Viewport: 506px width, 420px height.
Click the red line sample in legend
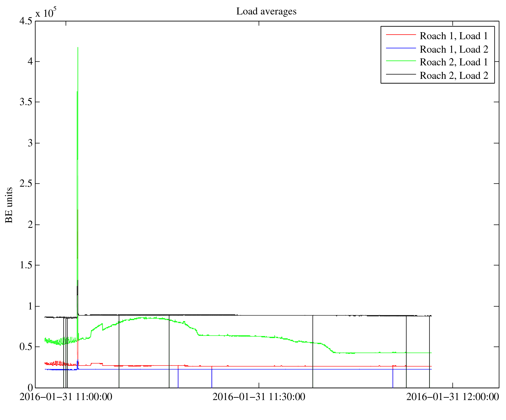point(401,34)
